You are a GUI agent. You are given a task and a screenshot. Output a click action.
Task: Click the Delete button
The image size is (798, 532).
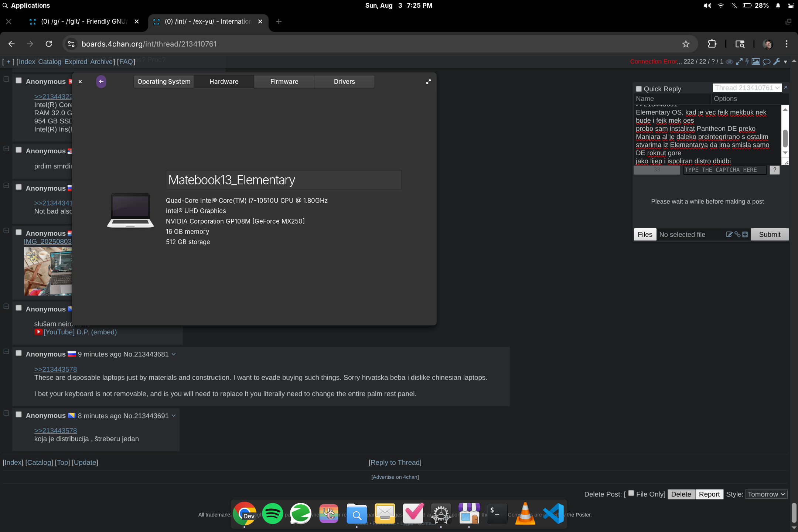click(x=681, y=494)
